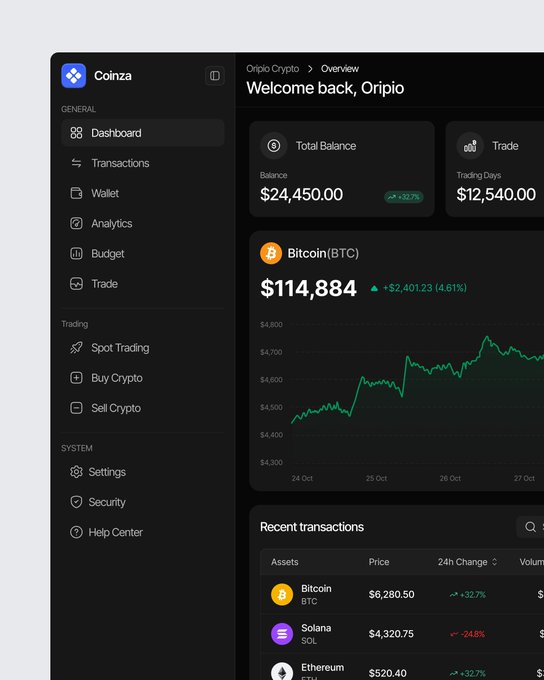
Task: Click the Analytics gauge icon
Action: 76,223
